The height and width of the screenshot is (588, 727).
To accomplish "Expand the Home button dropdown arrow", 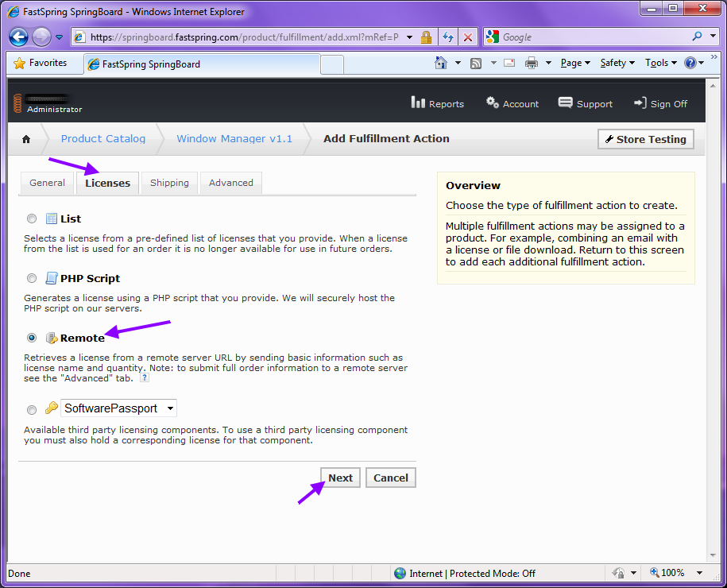I will pos(458,63).
